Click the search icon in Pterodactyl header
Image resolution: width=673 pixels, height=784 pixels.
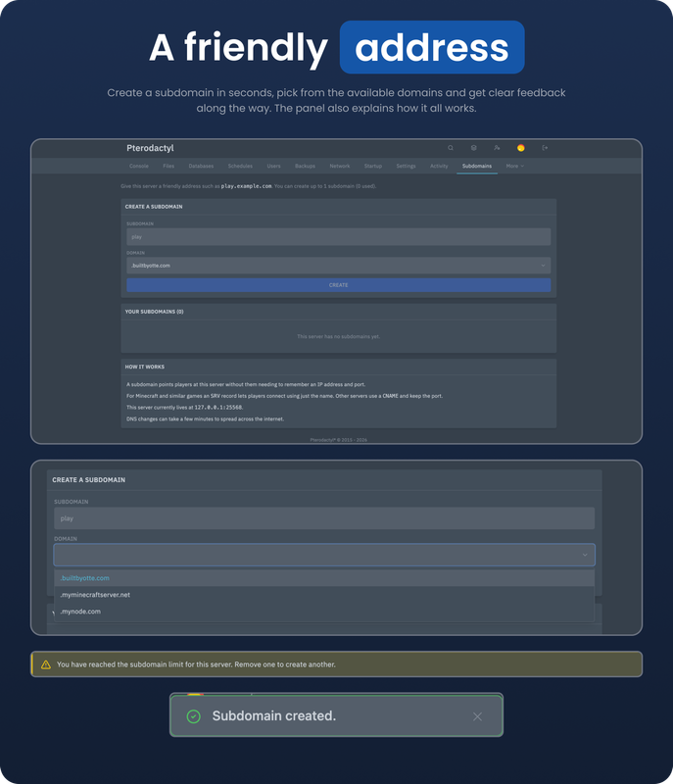451,148
